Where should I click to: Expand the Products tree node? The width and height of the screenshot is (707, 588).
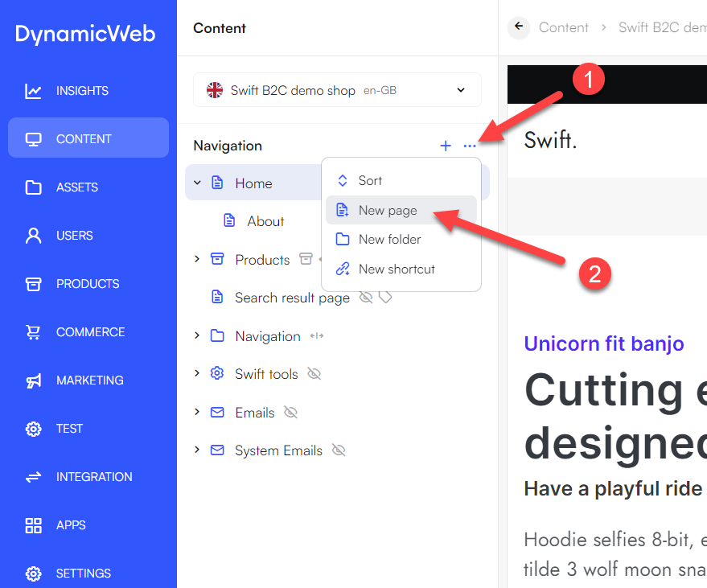(x=197, y=259)
